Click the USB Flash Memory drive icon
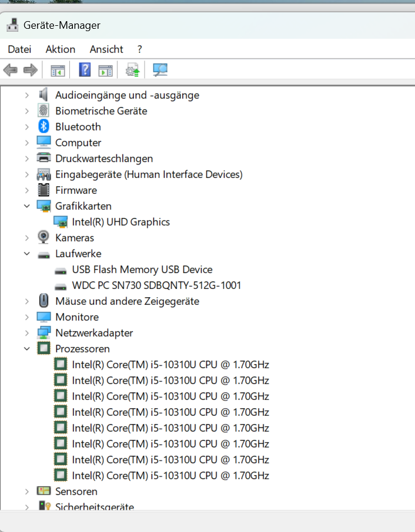 (61, 271)
